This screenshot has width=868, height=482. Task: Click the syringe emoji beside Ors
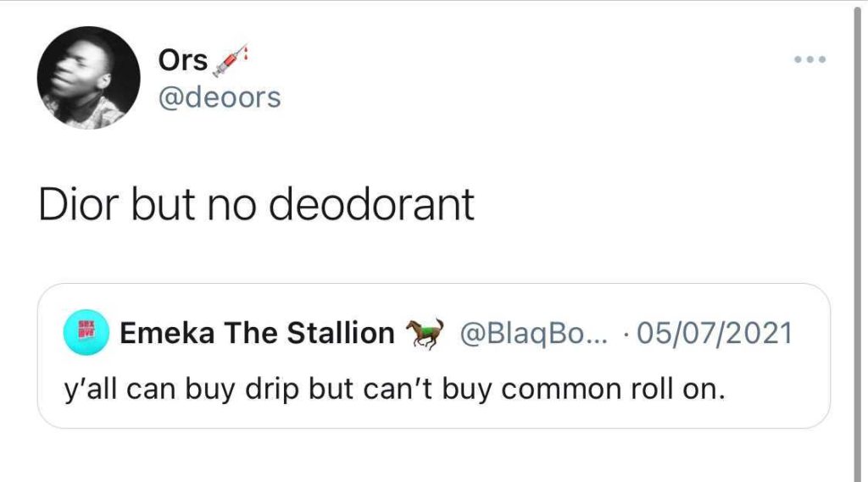[x=231, y=60]
